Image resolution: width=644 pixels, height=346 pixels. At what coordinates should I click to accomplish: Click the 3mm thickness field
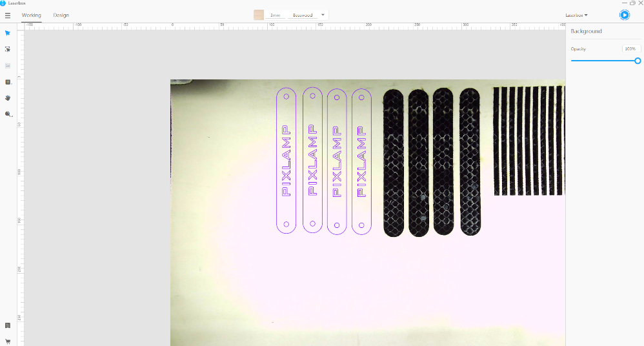[x=275, y=15]
